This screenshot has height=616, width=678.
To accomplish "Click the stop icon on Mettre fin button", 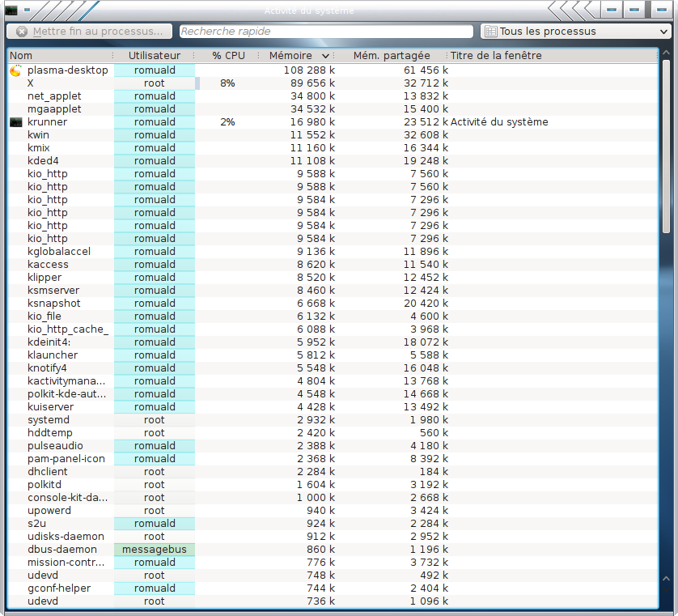I will [x=22, y=32].
